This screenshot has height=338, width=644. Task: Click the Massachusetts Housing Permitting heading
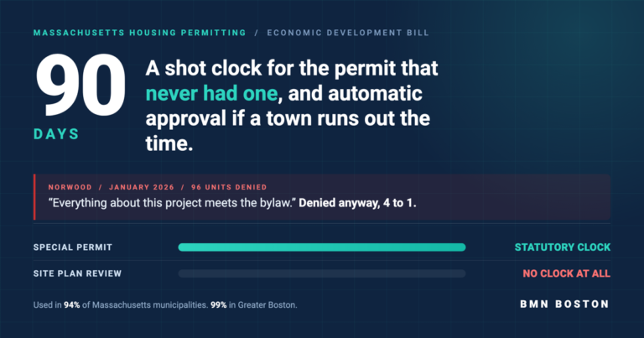140,33
